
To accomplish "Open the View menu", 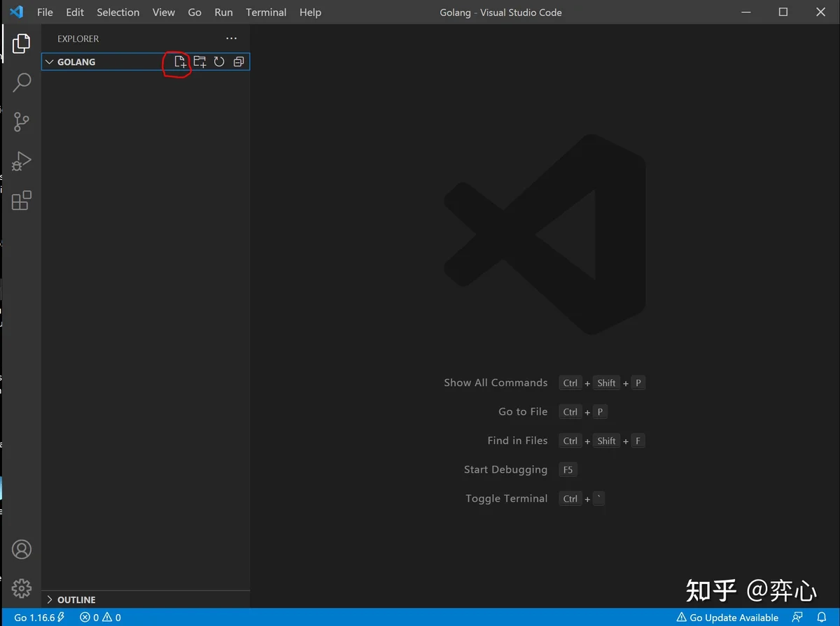I will tap(164, 12).
